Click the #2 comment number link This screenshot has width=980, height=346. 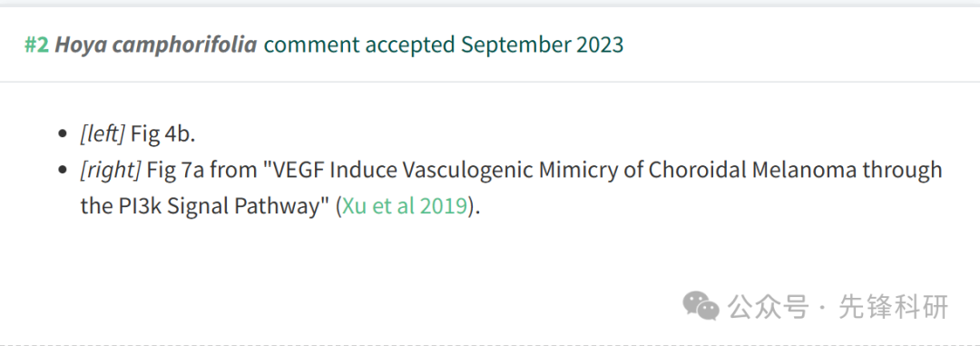click(x=36, y=45)
